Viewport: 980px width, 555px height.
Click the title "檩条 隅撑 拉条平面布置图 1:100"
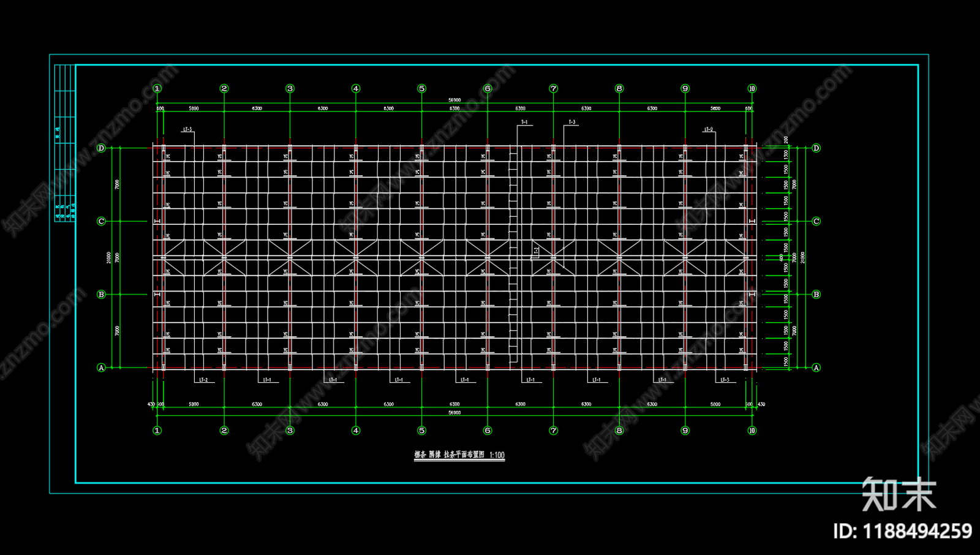click(459, 455)
